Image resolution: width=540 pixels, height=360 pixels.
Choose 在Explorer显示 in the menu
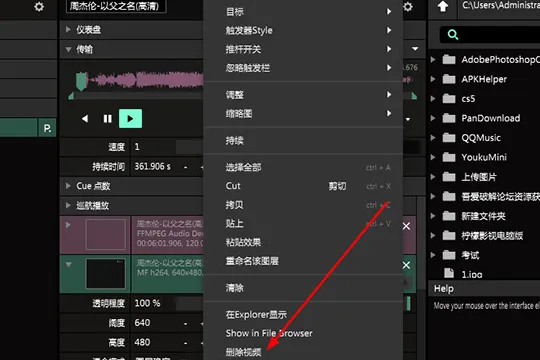(x=303, y=315)
